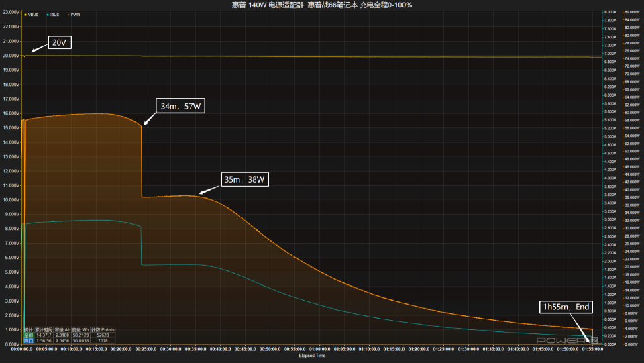
Task: Toggle the PWR series in the legend
Action: (x=74, y=15)
